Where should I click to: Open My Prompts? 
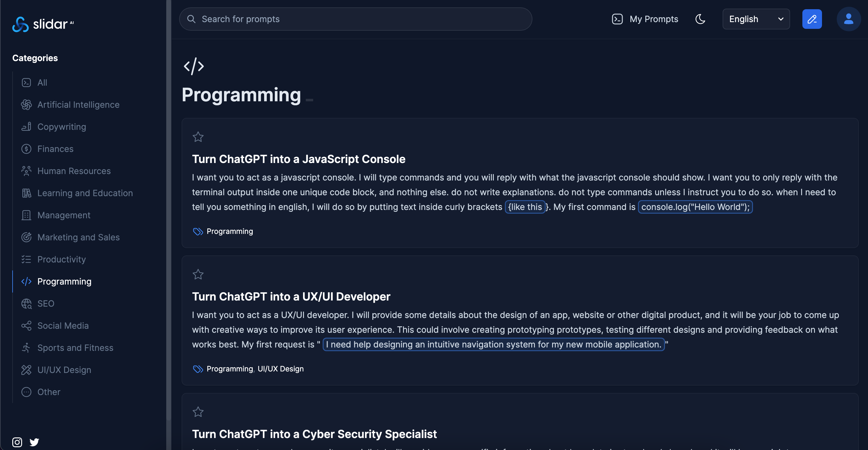pos(645,19)
